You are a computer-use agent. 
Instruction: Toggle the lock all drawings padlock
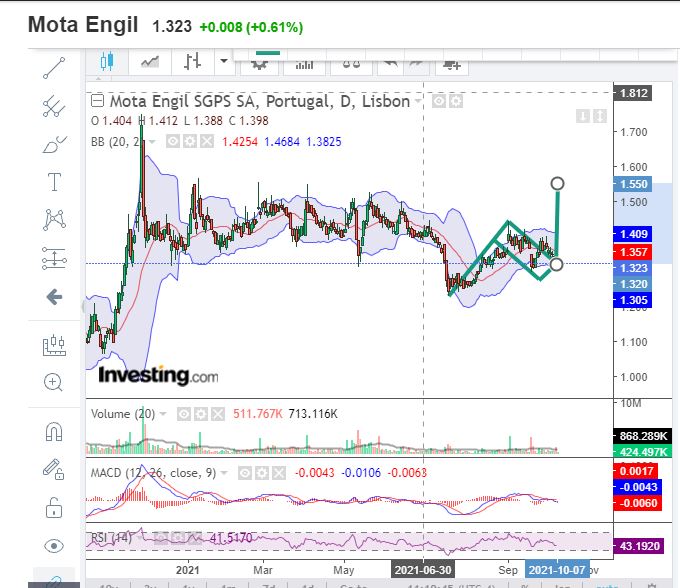54,507
